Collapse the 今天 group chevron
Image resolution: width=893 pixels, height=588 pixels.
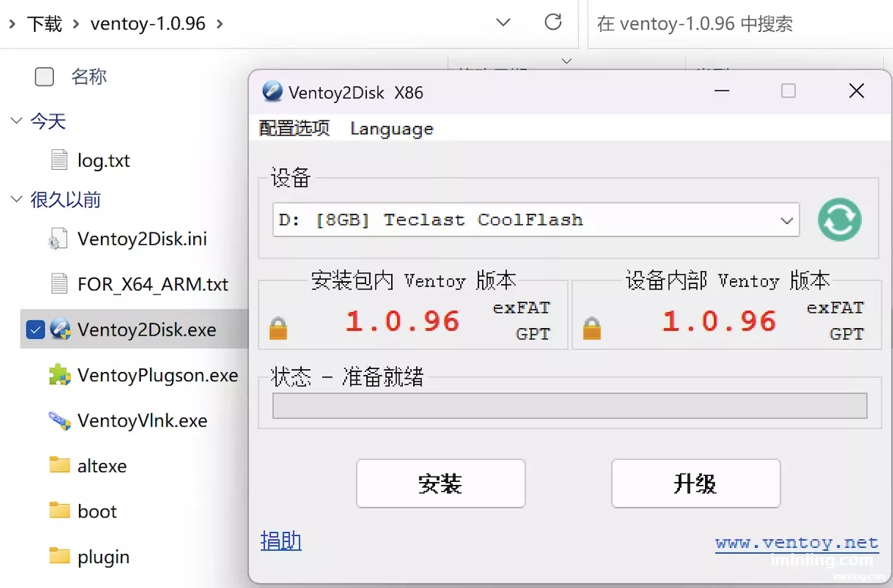click(x=17, y=120)
